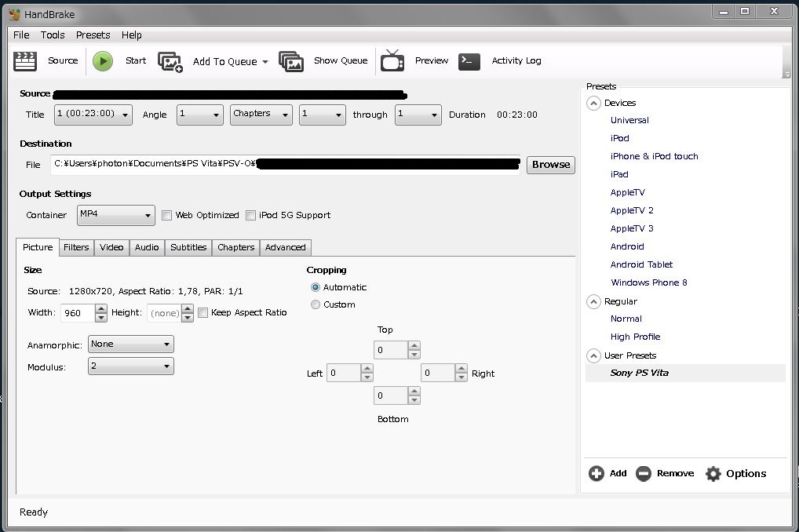Open the Tools menu
799x532 pixels.
point(53,35)
